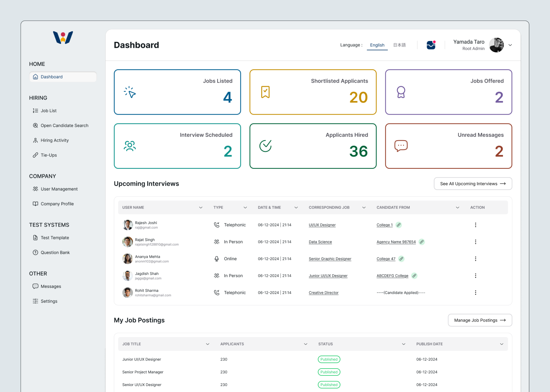550x392 pixels.
Task: Open the action menu for Ananya Mehta
Action: tap(476, 259)
